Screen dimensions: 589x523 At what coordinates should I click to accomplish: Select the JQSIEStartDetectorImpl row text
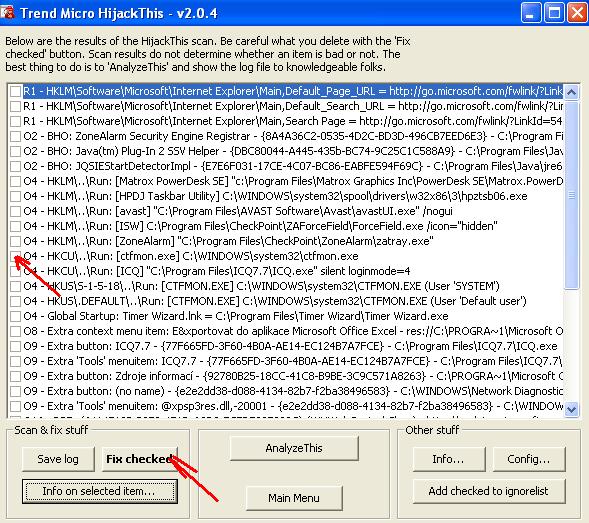[x=293, y=166]
